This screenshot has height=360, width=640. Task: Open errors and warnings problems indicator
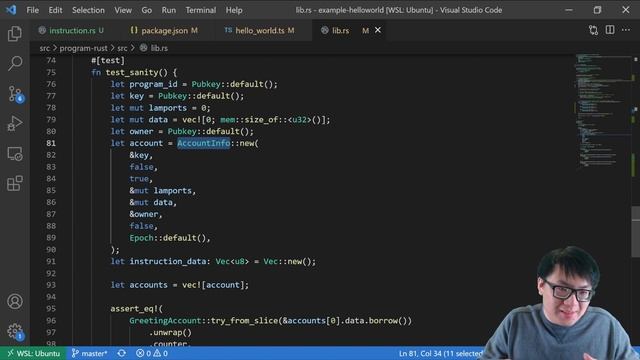[152, 353]
